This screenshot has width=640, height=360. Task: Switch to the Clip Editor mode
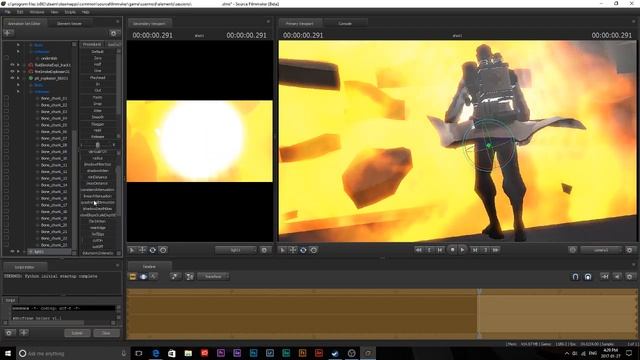tap(133, 277)
